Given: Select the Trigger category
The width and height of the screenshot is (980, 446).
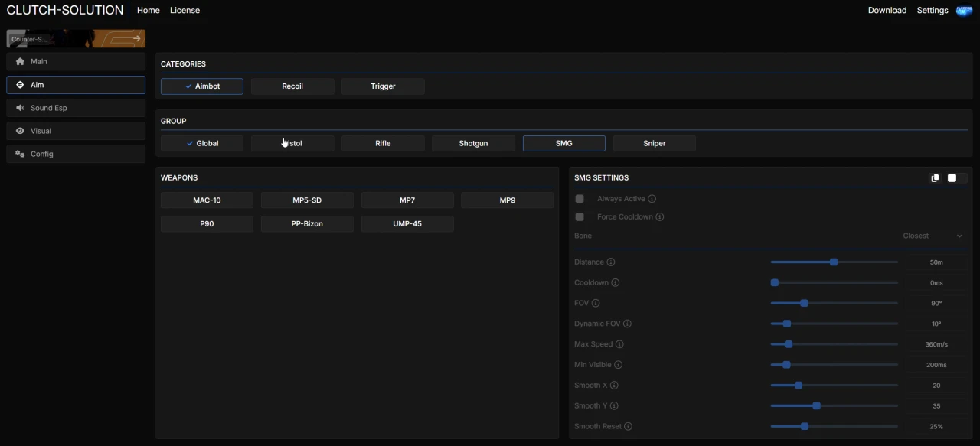Looking at the screenshot, I should coord(383,86).
